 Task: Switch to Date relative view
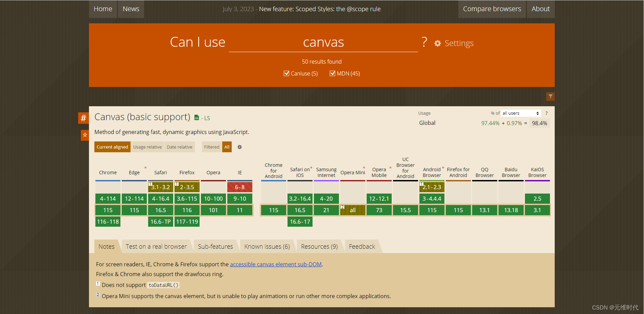[179, 147]
